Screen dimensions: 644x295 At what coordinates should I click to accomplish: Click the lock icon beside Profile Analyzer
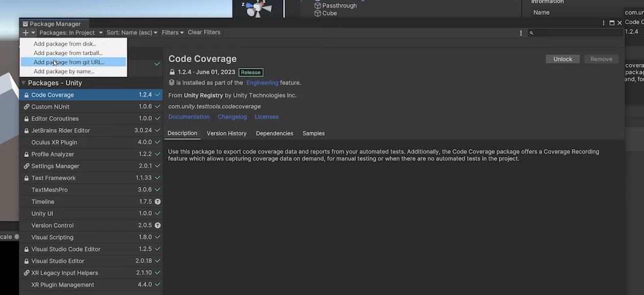point(27,154)
